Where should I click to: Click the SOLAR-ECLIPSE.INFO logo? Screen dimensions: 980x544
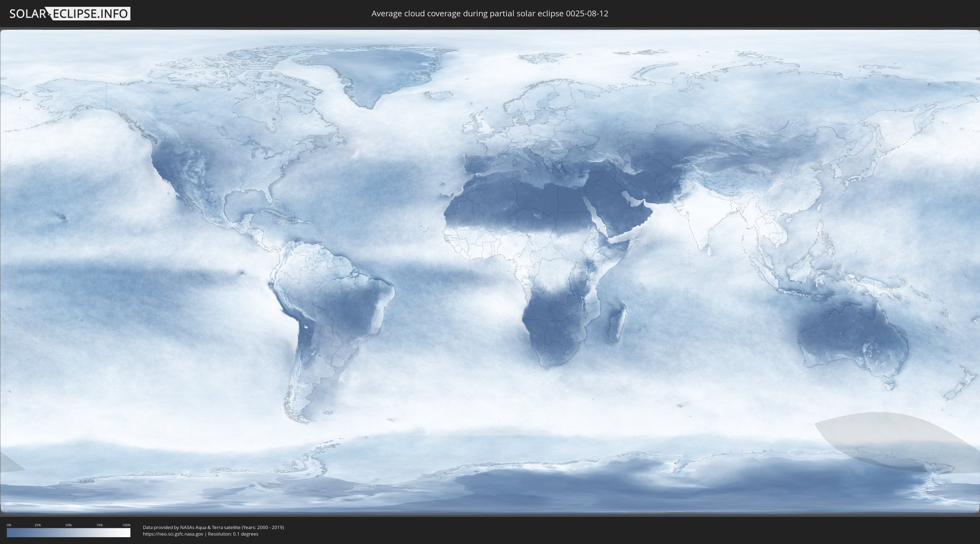tap(70, 14)
